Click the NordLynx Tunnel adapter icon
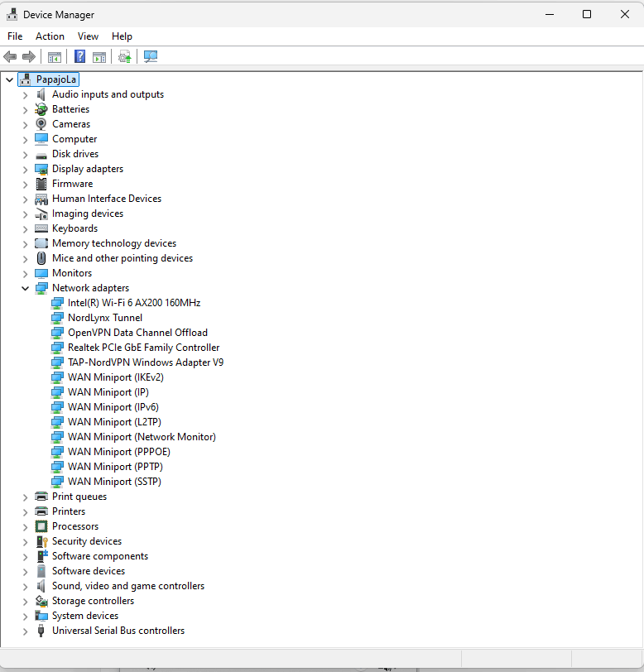Viewport: 644px width, 672px height. click(57, 318)
